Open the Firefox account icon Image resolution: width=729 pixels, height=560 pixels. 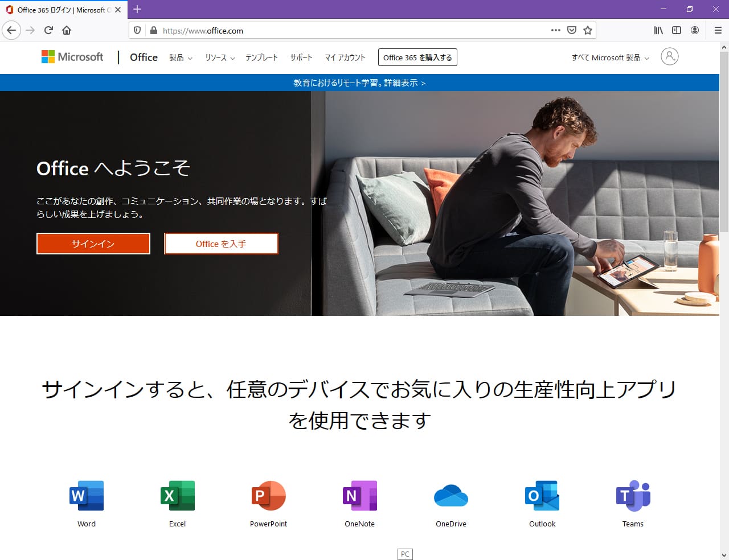click(695, 30)
